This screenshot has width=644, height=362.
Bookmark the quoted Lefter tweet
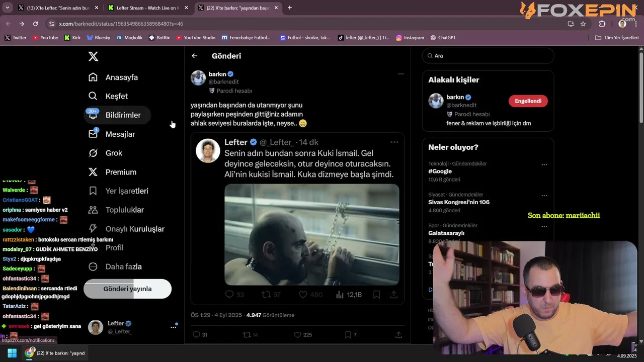[x=377, y=295]
